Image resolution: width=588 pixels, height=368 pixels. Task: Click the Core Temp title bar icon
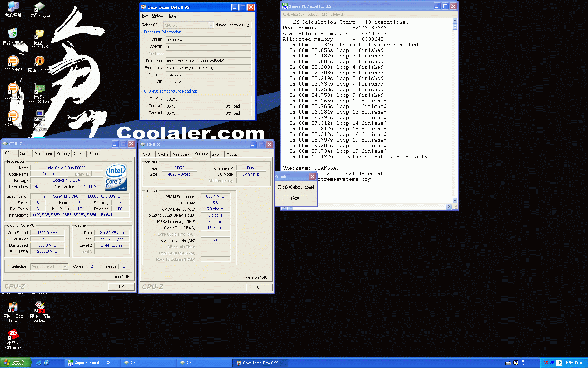point(143,7)
